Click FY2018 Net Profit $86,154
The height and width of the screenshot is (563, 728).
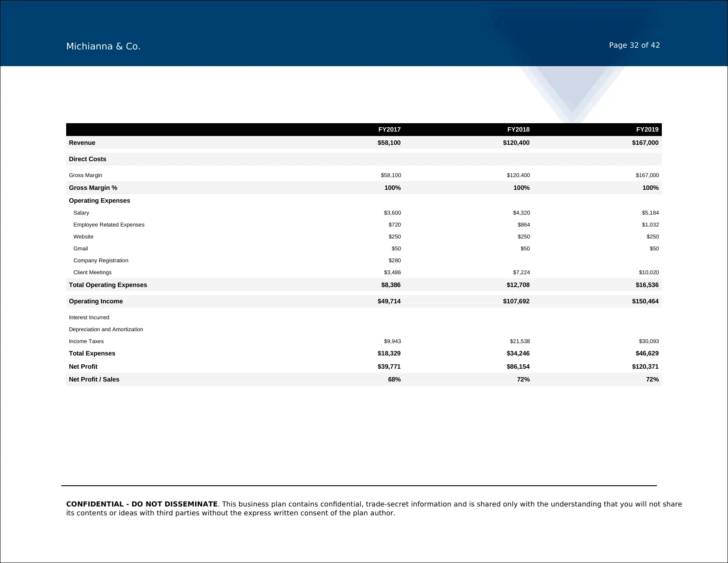(518, 367)
